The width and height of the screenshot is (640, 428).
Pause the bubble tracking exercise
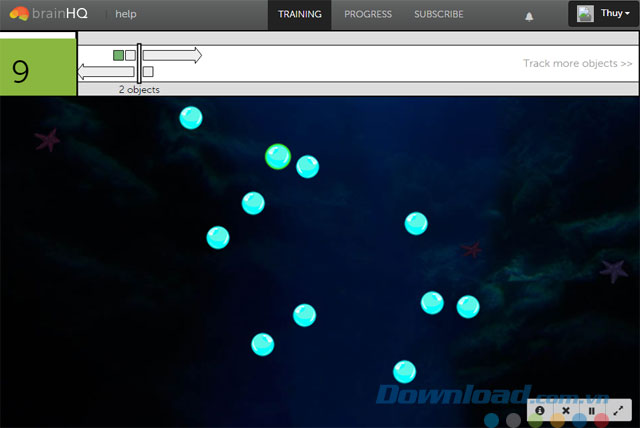[591, 410]
